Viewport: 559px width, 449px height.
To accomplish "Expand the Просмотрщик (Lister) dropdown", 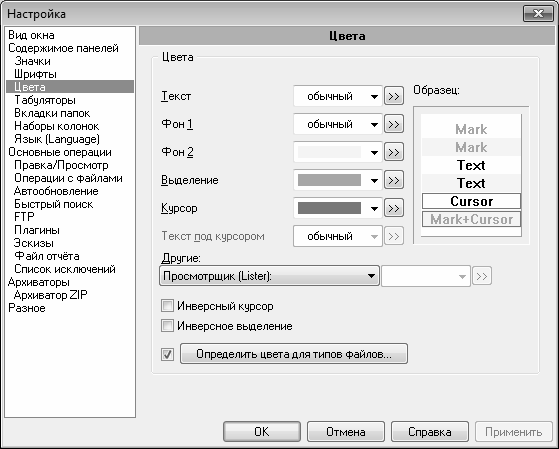I will 269,276.
